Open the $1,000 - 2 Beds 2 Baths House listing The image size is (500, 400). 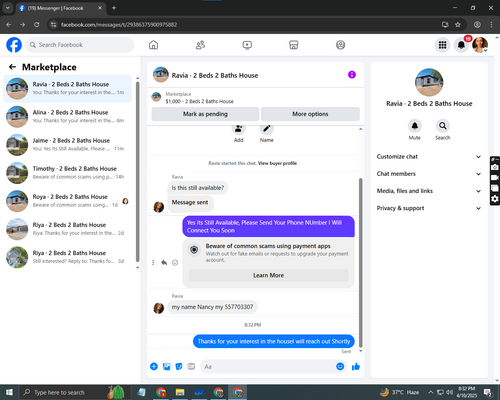(x=199, y=101)
